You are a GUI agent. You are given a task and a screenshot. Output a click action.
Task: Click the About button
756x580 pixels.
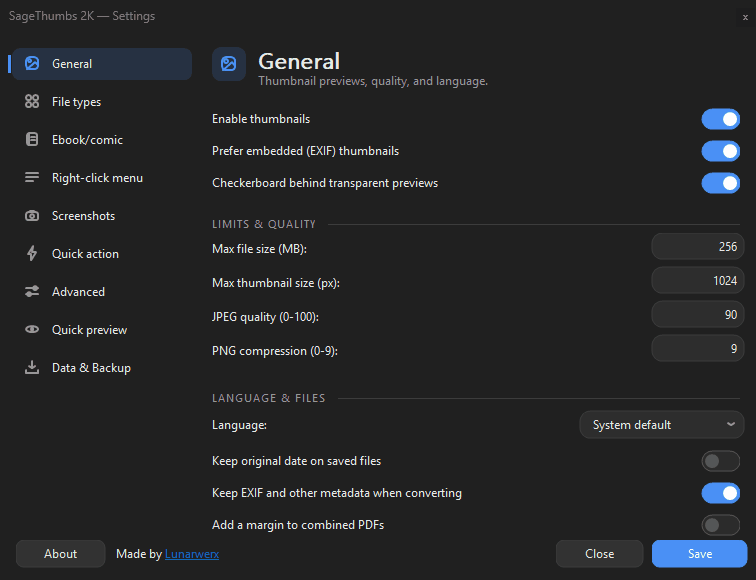tap(60, 554)
